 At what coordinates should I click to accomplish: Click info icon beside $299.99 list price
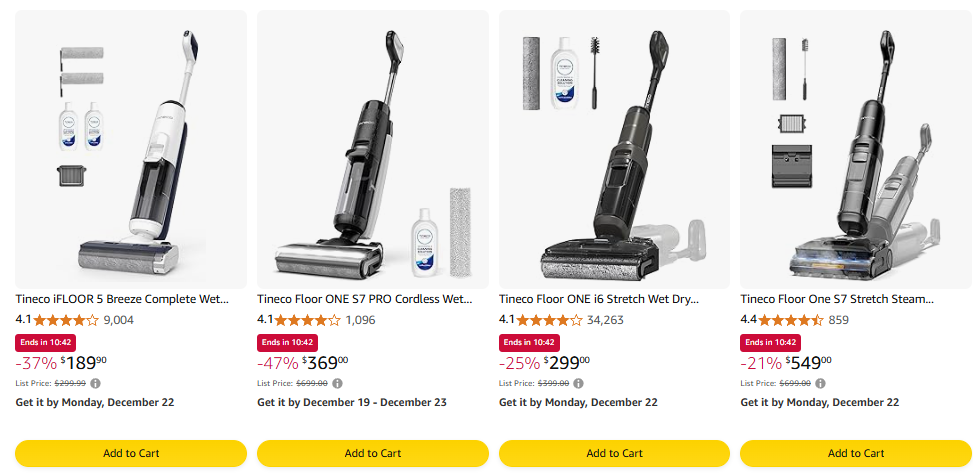[x=96, y=383]
